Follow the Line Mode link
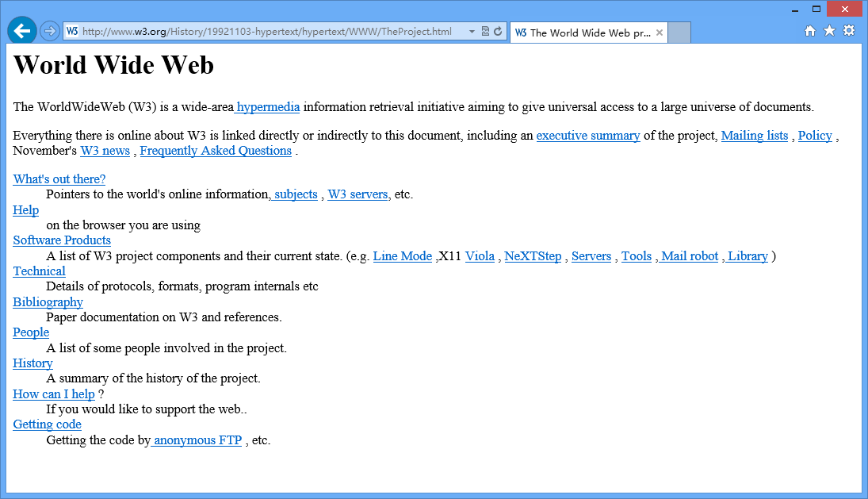Viewport: 868px width, 499px height. point(403,256)
